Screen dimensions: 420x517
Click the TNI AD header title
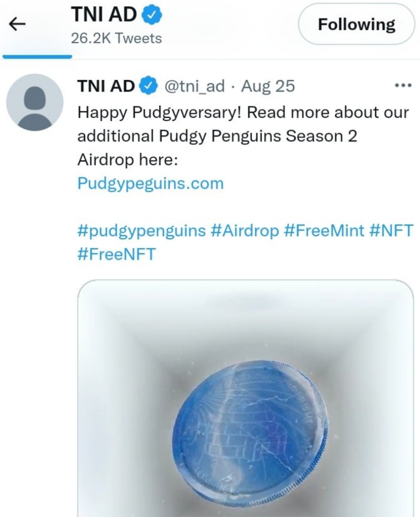104,15
